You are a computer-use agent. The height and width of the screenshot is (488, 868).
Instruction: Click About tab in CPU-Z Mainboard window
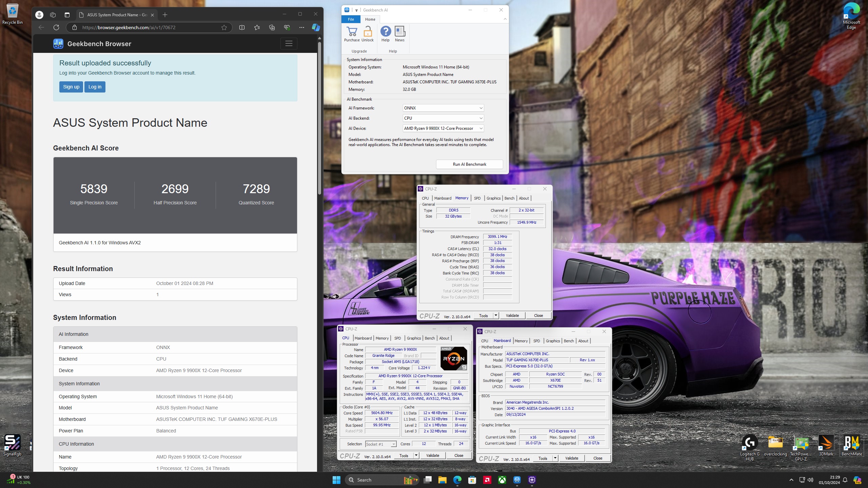583,341
